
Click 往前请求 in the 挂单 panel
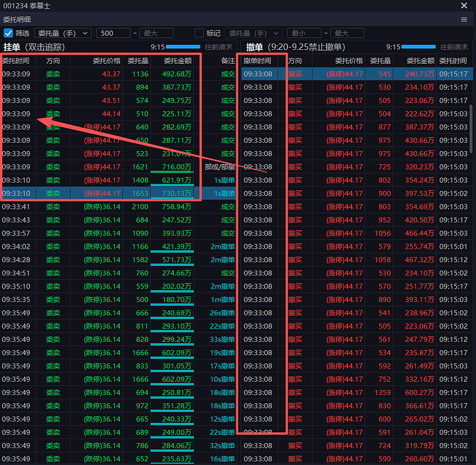point(218,47)
